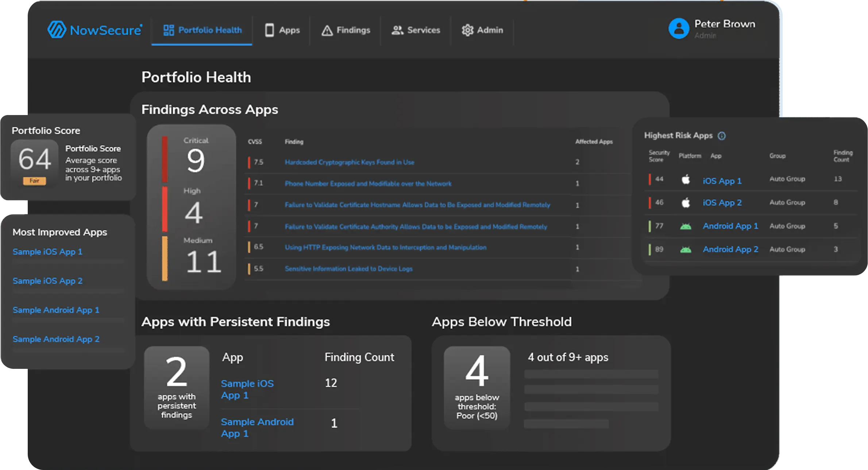Click the Apple platform icon for iOS App 1
The image size is (868, 470).
point(686,179)
